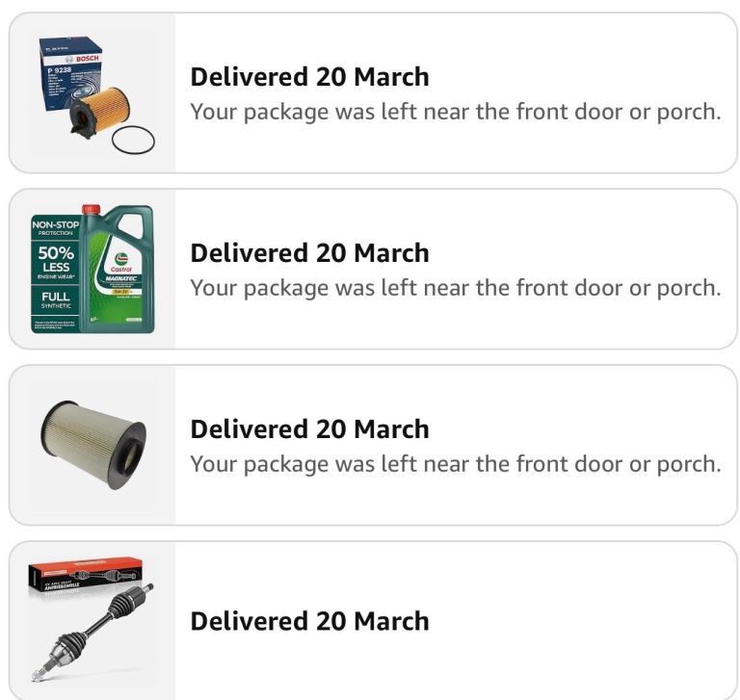
Task: Click the rubber O-ring beside the Bosch filter
Action: click(x=133, y=141)
